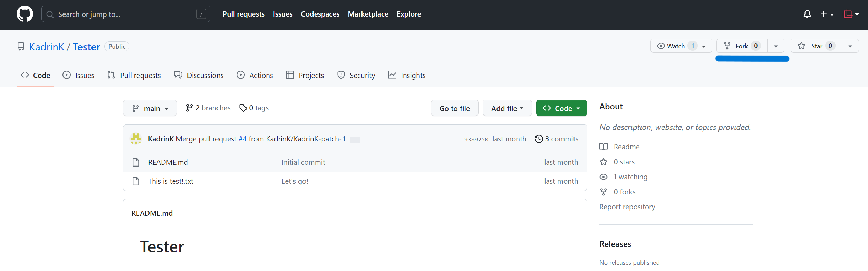868x271 pixels.
Task: Open the KadrinK commit author name link
Action: pos(161,139)
